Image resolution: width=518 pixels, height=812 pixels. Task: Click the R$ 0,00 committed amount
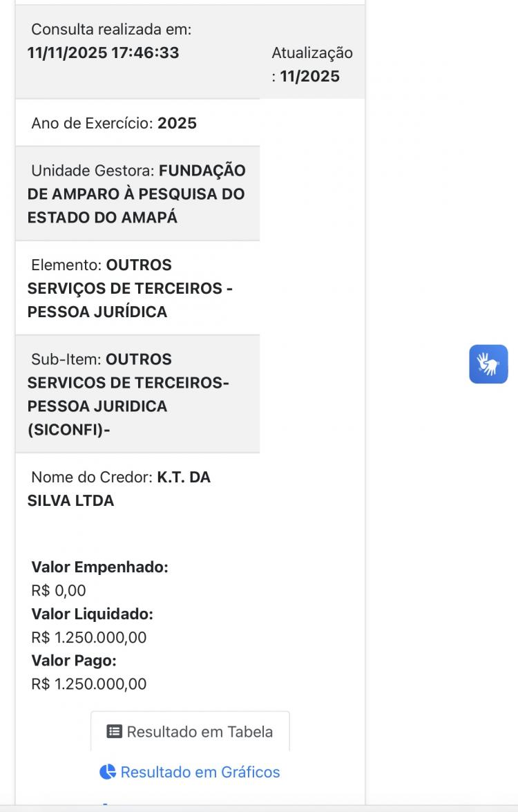tap(59, 591)
